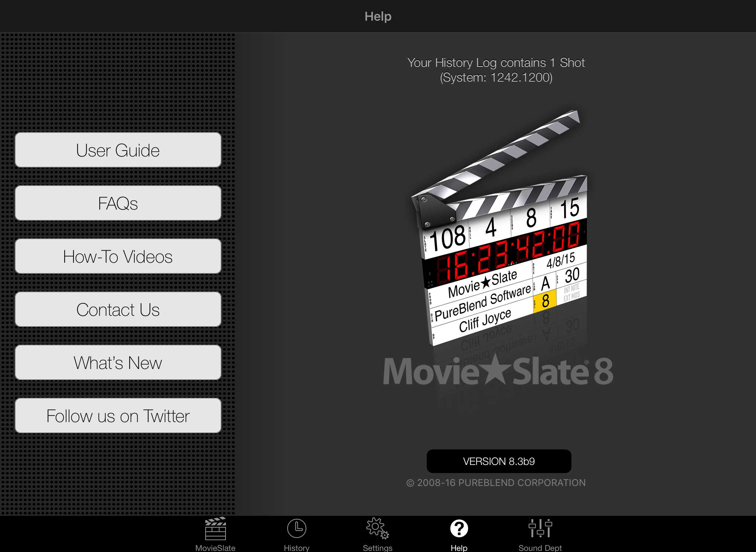Screen dimensions: 756x552
Task: Tap the MovieSlate 8 logo text
Action: point(498,370)
